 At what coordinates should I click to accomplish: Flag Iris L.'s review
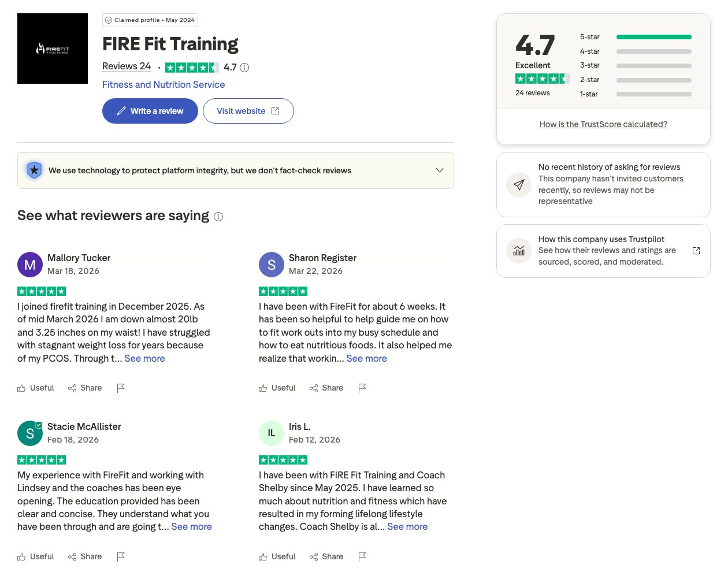click(x=362, y=556)
